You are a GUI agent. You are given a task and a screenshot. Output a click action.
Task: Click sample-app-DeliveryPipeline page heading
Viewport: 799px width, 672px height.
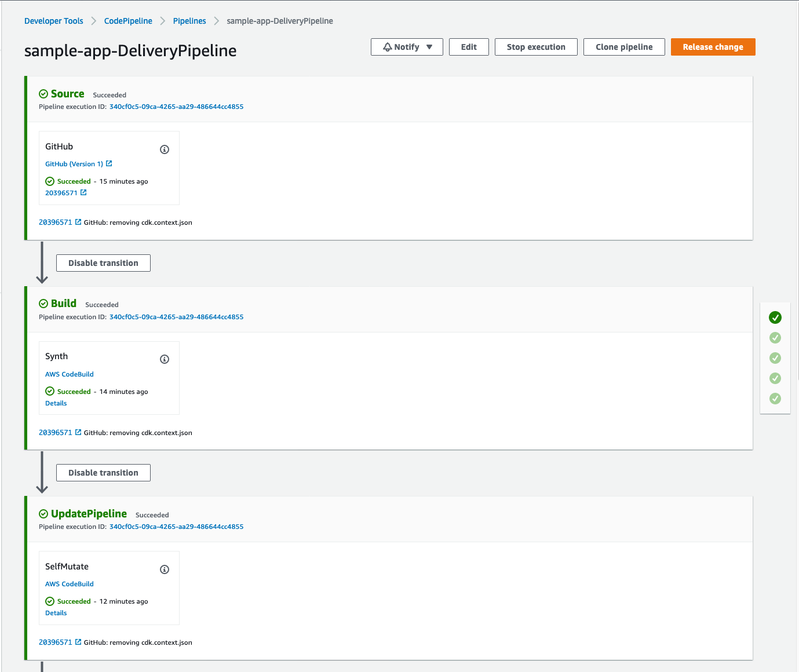point(130,50)
